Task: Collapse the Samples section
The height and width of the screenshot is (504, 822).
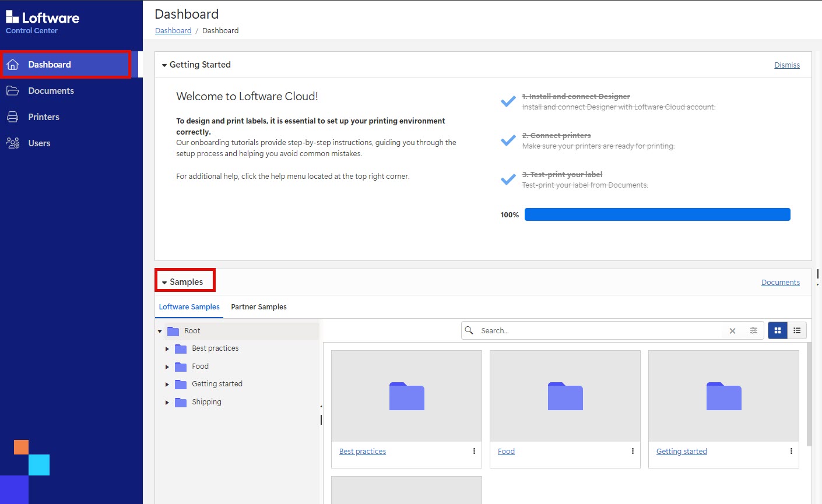Action: coord(164,283)
